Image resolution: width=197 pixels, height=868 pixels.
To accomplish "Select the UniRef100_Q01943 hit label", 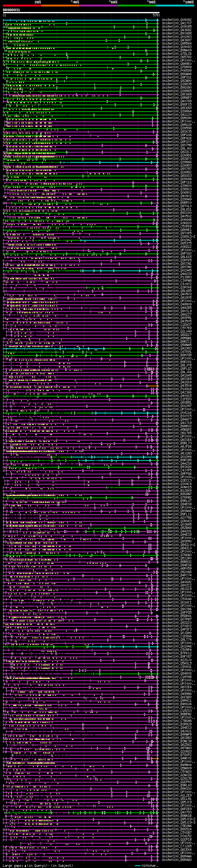I will (x=177, y=37).
